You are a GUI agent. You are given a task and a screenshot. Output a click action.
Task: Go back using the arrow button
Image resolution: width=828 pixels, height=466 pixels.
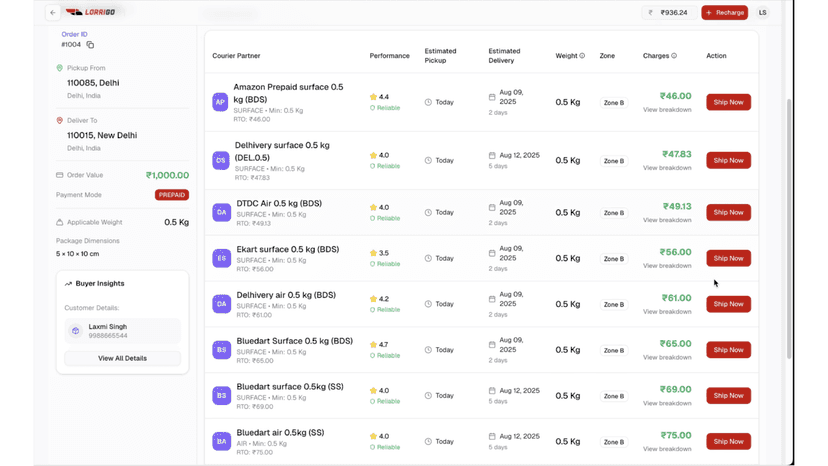click(x=53, y=13)
